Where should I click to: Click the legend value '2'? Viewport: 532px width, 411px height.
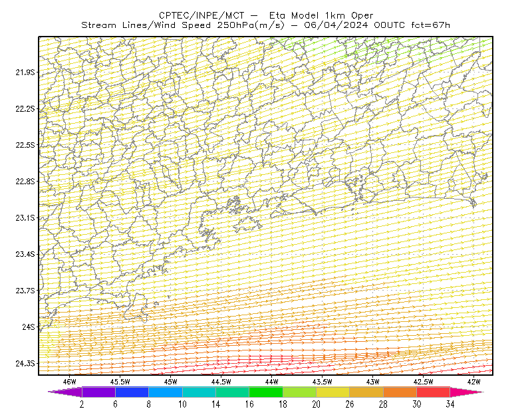click(x=82, y=404)
